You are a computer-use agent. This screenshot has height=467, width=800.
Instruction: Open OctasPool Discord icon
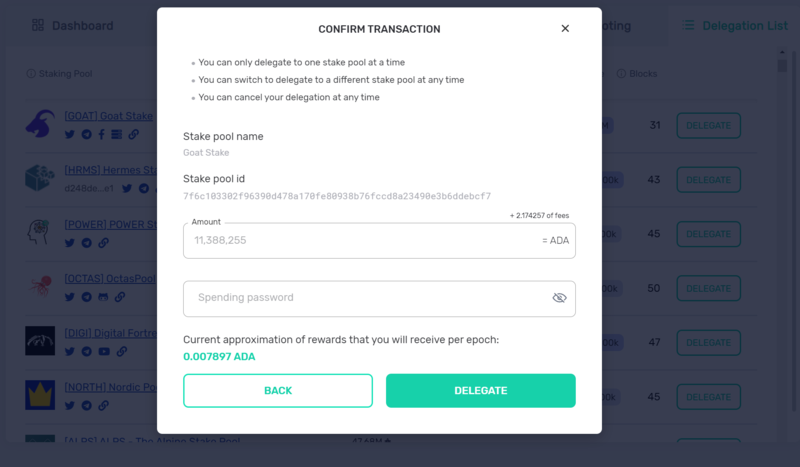point(103,297)
